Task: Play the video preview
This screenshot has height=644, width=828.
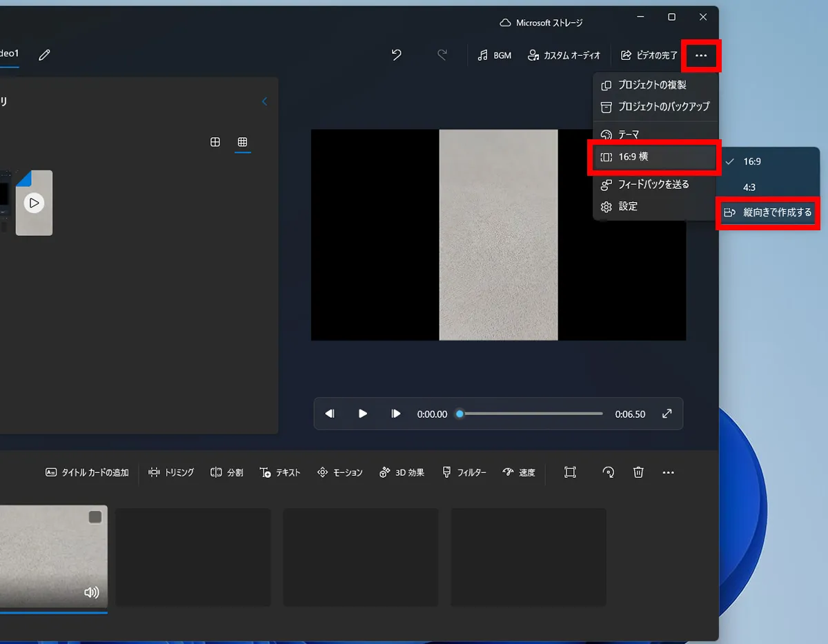Action: pyautogui.click(x=363, y=414)
